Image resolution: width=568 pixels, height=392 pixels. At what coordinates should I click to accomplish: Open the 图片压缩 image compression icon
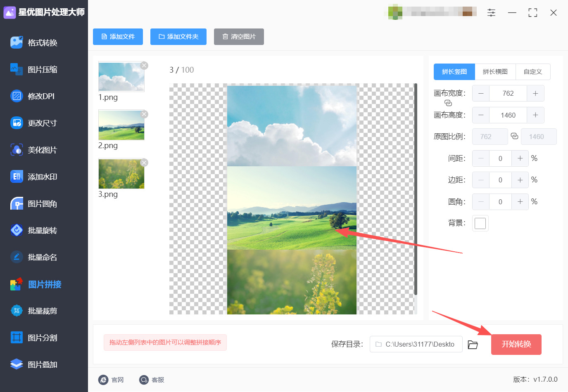(17, 69)
